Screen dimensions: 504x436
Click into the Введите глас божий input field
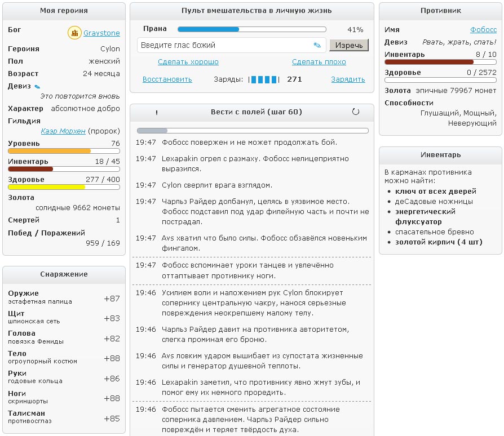(x=223, y=45)
